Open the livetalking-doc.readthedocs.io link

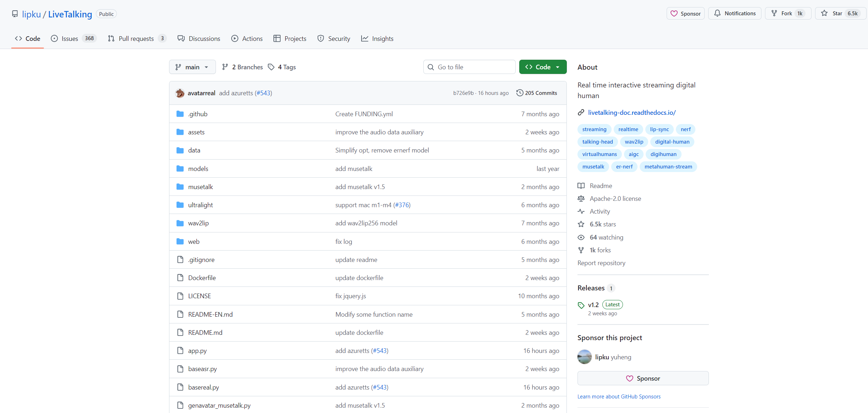coord(632,113)
